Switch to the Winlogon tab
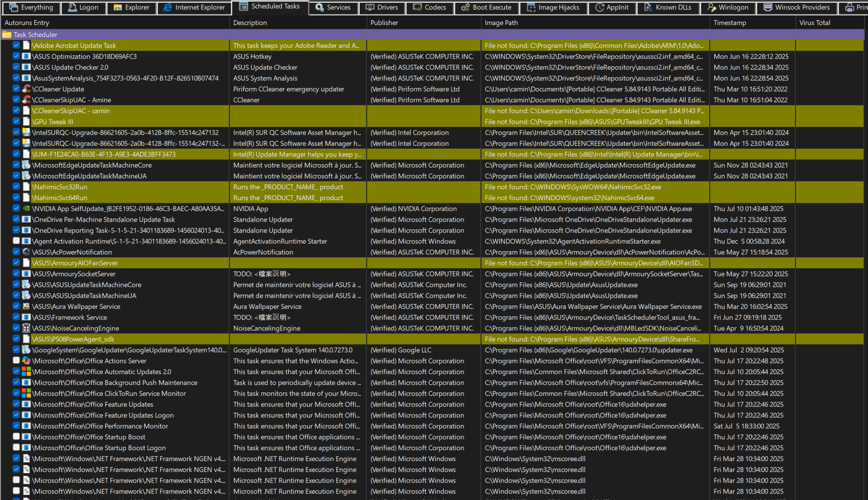Image resolution: width=868 pixels, height=500 pixels. [x=728, y=7]
